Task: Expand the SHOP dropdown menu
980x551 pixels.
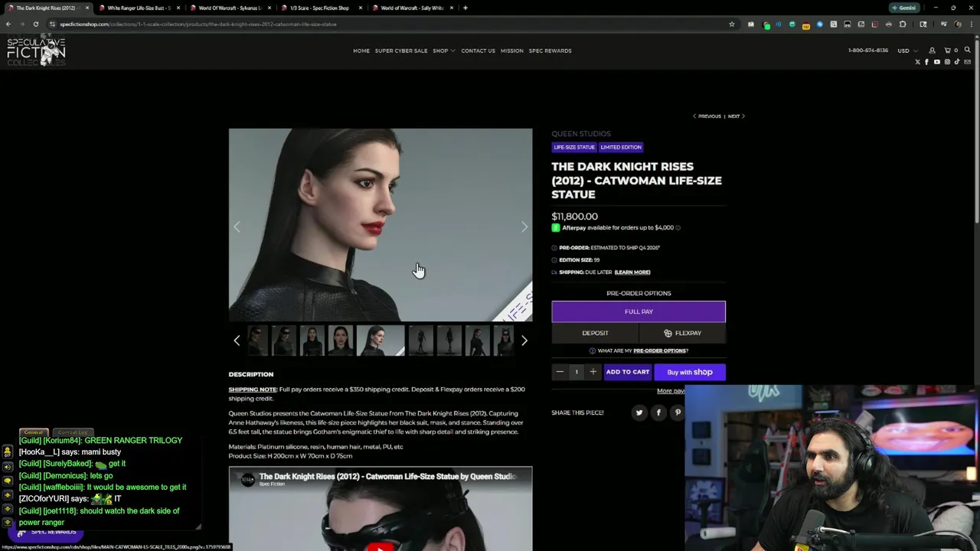Action: [x=443, y=51]
